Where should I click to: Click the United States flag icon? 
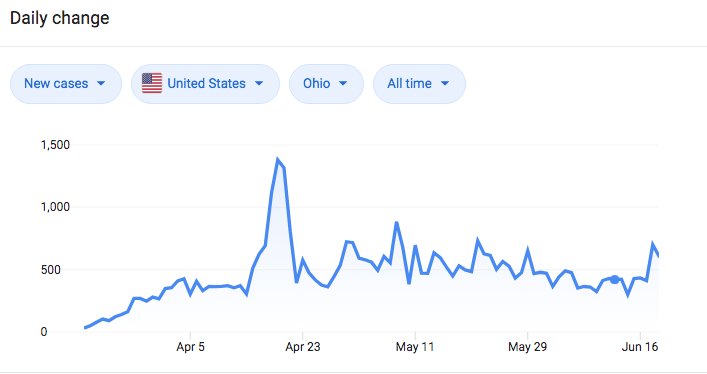152,83
